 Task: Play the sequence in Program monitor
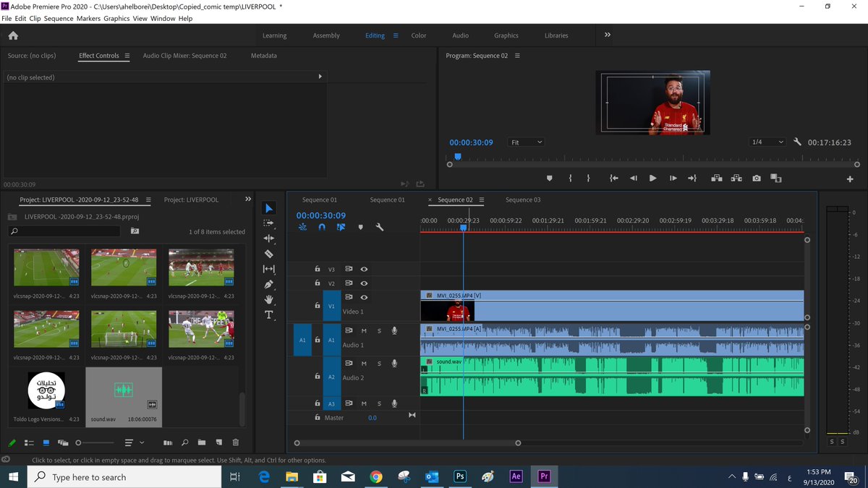(652, 178)
